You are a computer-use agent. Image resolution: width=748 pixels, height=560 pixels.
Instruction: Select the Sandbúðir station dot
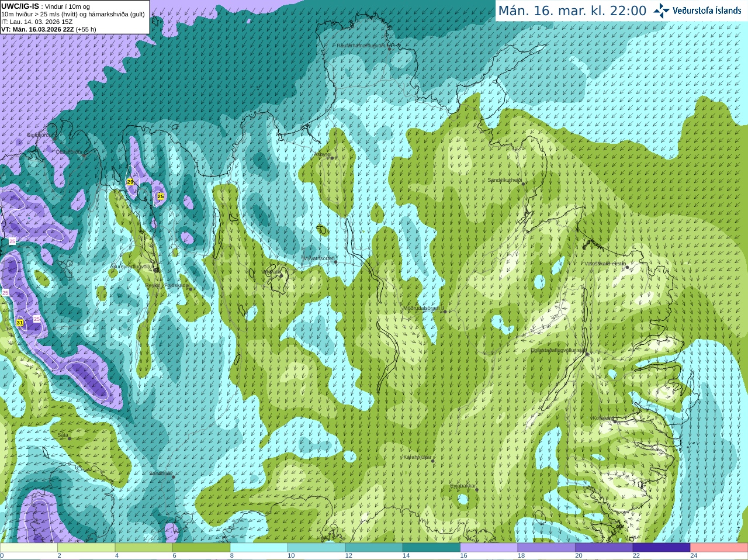pyautogui.click(x=174, y=477)
